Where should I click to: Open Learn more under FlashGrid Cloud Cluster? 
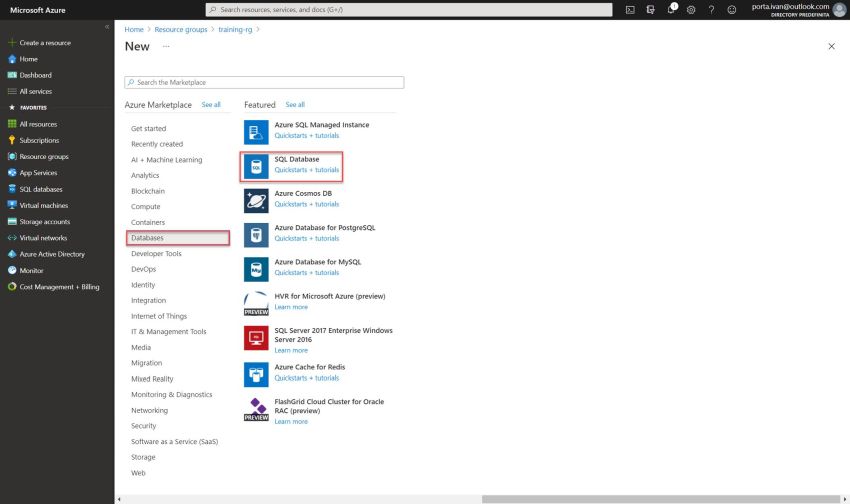[291, 422]
